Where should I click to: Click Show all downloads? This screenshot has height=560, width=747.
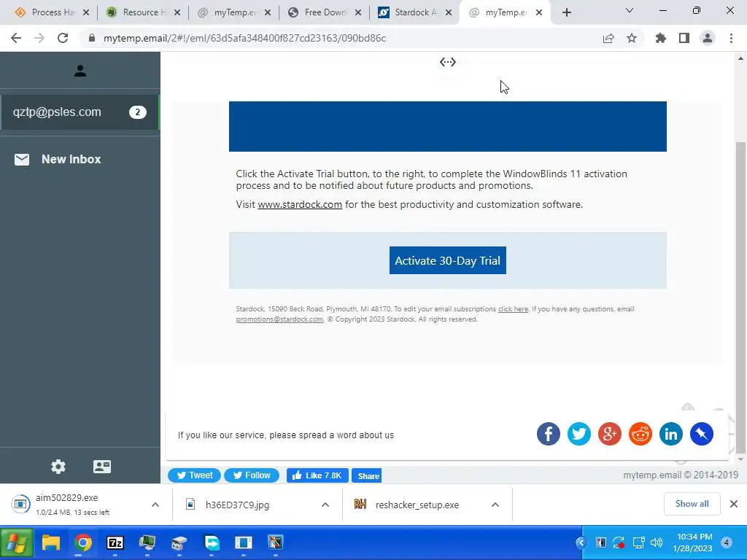[x=692, y=504]
